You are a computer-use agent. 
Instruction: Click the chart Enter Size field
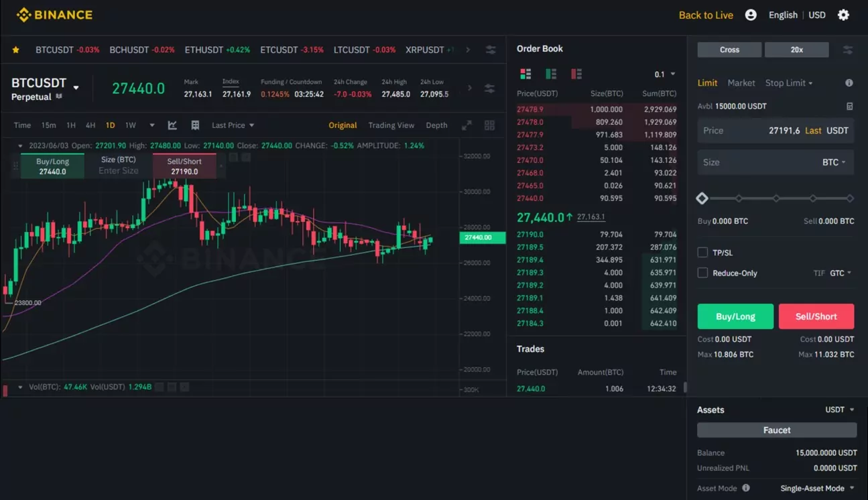119,171
